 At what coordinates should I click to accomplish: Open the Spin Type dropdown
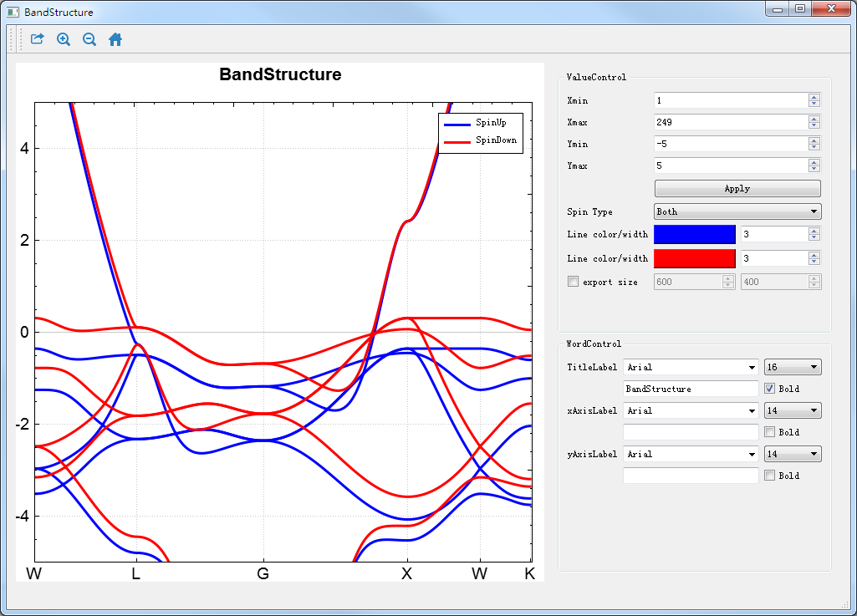point(737,212)
